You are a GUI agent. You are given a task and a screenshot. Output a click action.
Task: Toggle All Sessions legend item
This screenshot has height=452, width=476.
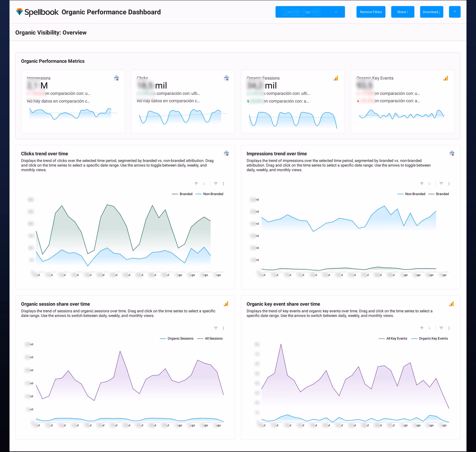(x=210, y=339)
